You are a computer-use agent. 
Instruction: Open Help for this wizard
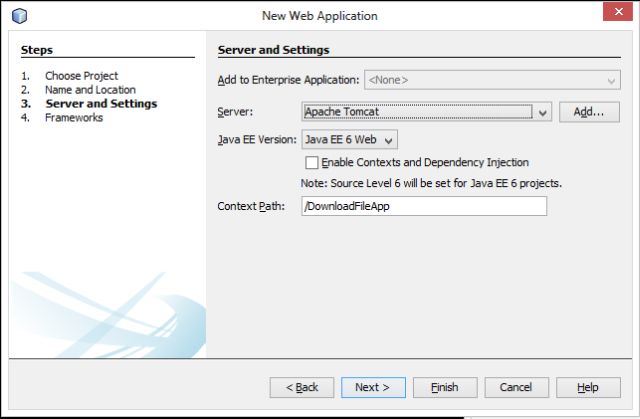pyautogui.click(x=588, y=387)
